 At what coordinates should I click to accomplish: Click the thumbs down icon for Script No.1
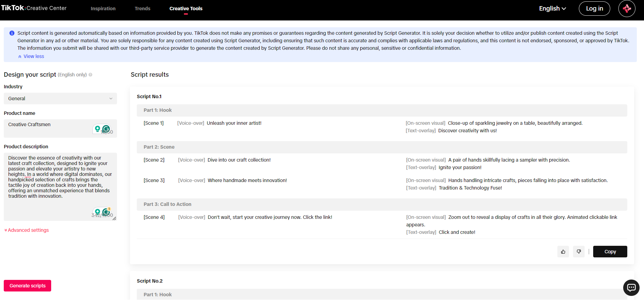click(x=579, y=252)
